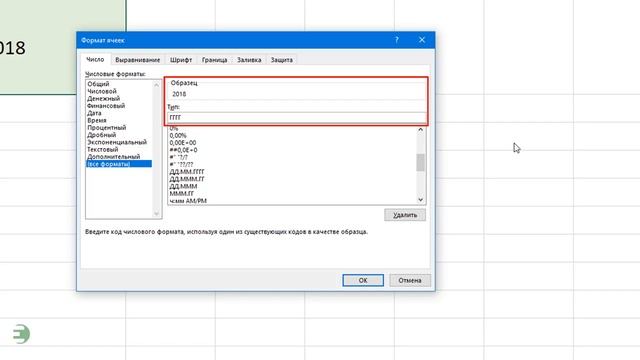640x360 pixels.
Task: Open the Help question mark in dialog title
Action: 396,40
